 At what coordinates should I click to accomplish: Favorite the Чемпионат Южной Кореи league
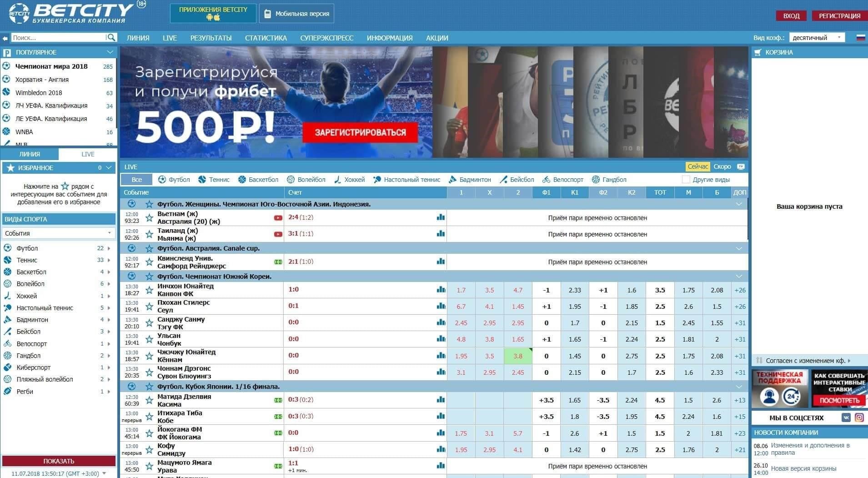click(x=149, y=276)
